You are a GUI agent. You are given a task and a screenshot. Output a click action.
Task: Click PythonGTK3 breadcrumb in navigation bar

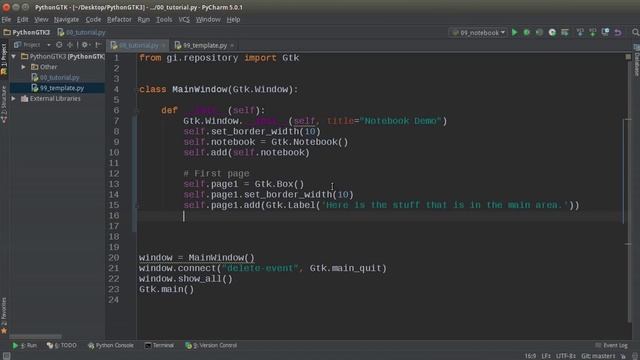27,32
